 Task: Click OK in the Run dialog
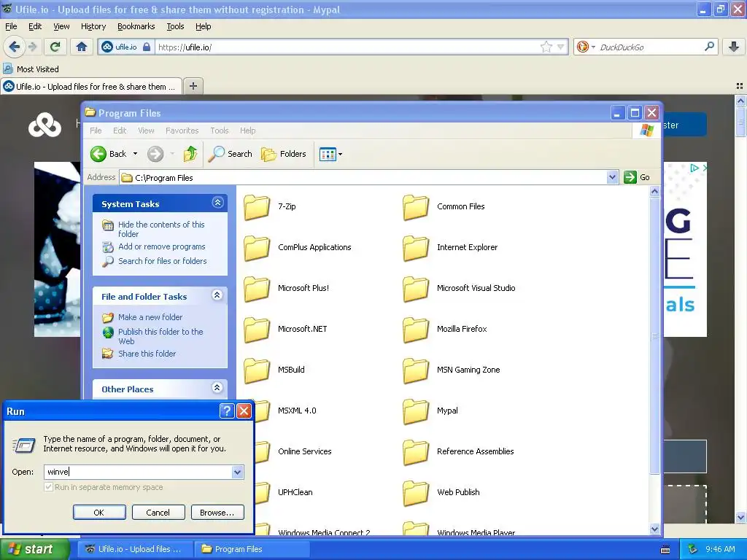click(99, 513)
